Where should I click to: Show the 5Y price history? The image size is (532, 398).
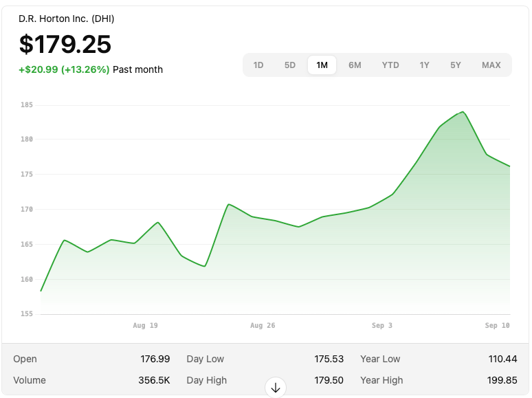coord(456,65)
